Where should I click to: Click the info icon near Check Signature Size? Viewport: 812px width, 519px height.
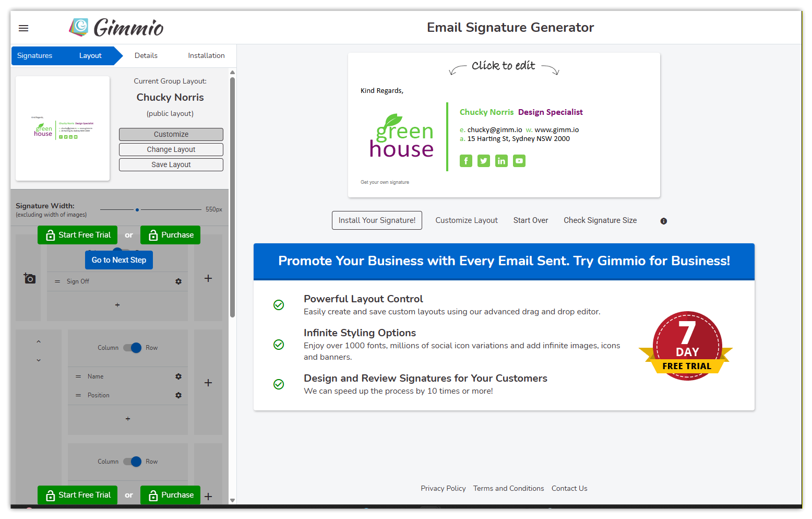pos(663,221)
